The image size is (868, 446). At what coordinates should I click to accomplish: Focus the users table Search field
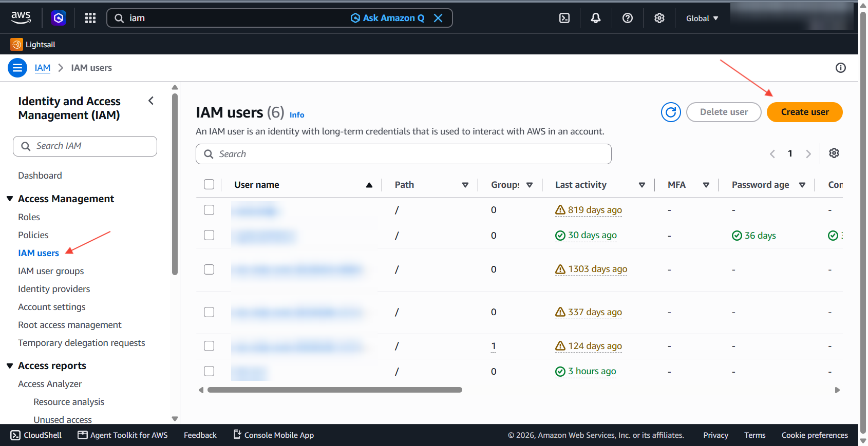(x=404, y=154)
